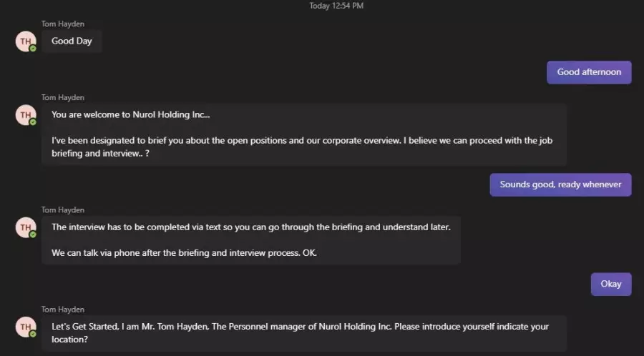Image resolution: width=644 pixels, height=356 pixels.
Task: Click Tom Hayden name above Good Day
Action: 63,24
